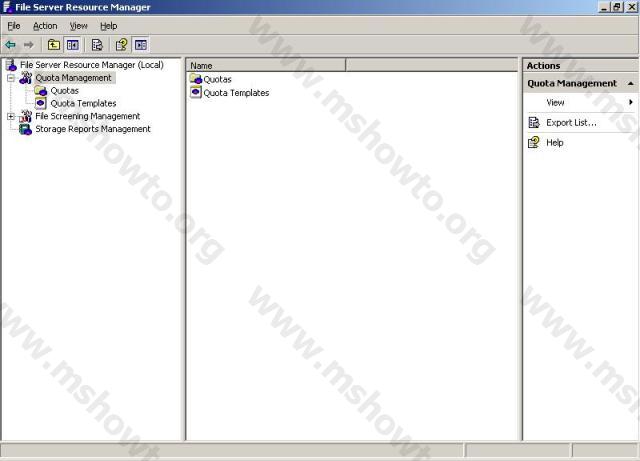
Task: Click the app icon in the title bar
Action: [7, 7]
